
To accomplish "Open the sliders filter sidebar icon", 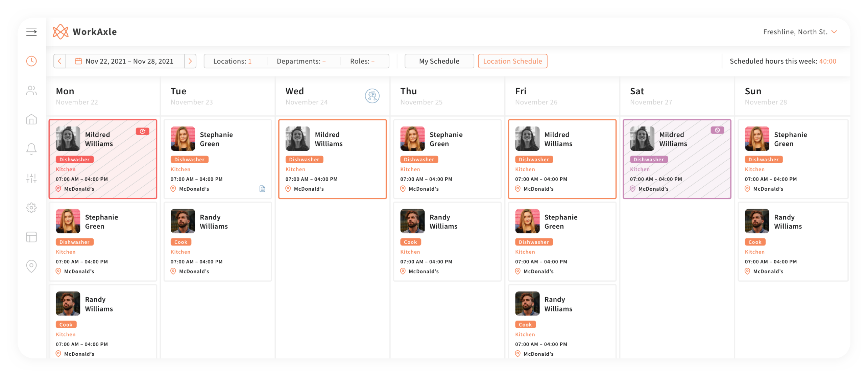I will click(31, 178).
